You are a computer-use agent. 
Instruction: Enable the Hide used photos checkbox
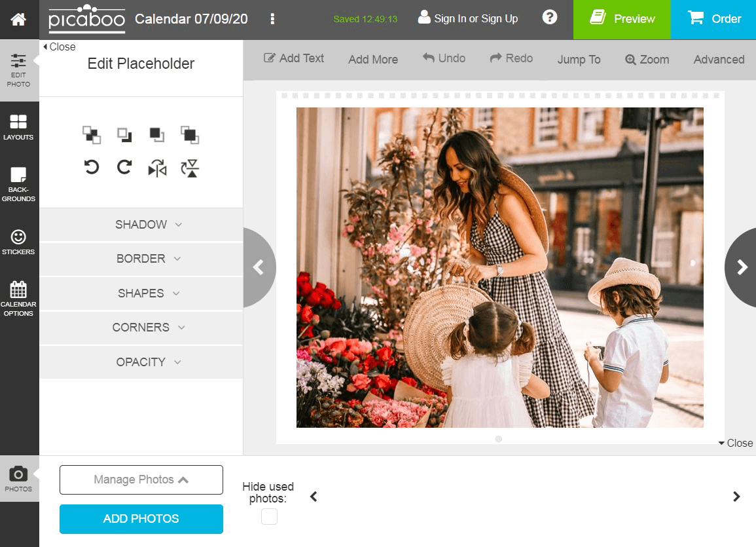(x=268, y=517)
